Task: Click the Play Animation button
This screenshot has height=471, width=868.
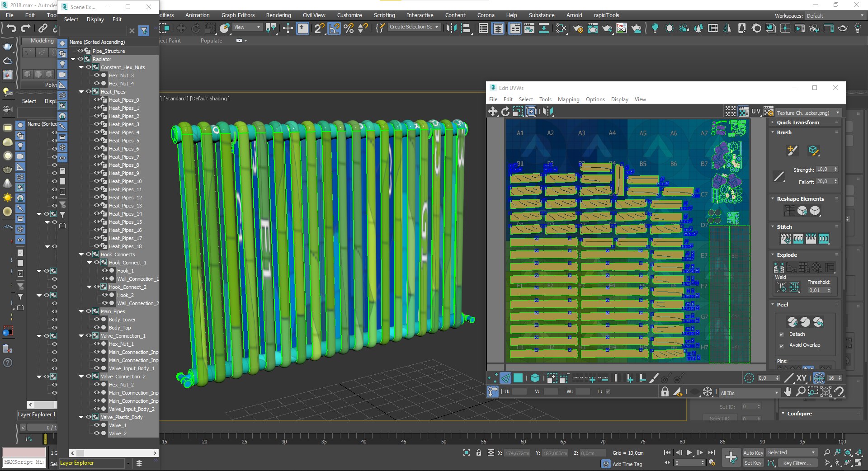Action: (x=689, y=452)
